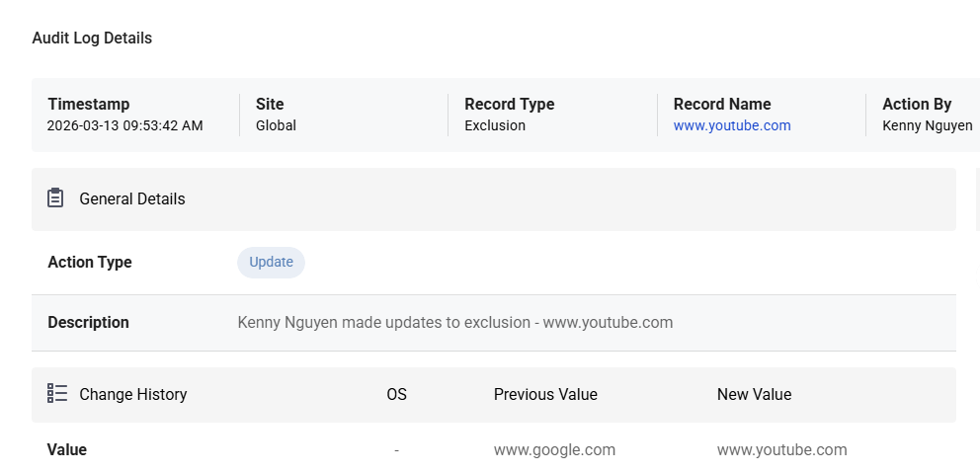
Task: Click the Change History list icon
Action: point(57,393)
